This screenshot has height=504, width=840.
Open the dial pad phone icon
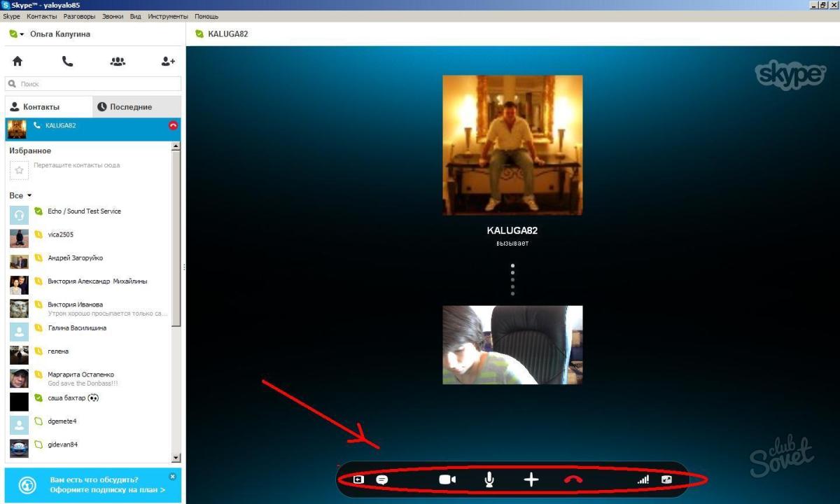(67, 62)
